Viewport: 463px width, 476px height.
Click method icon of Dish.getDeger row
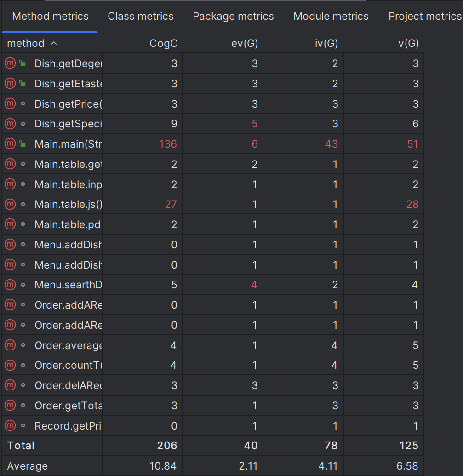10,63
